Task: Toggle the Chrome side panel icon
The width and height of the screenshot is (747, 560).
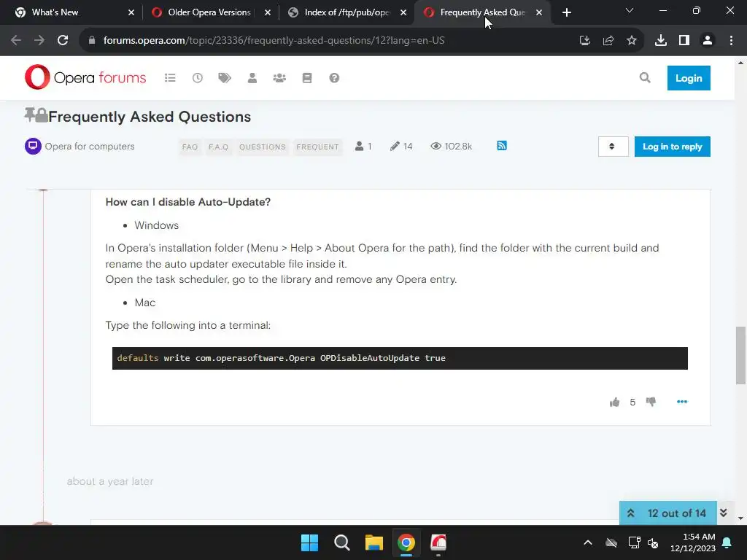Action: tap(684, 41)
